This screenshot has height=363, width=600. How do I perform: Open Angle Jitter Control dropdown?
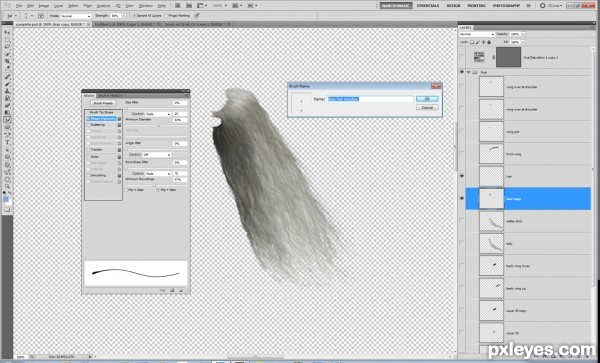157,155
